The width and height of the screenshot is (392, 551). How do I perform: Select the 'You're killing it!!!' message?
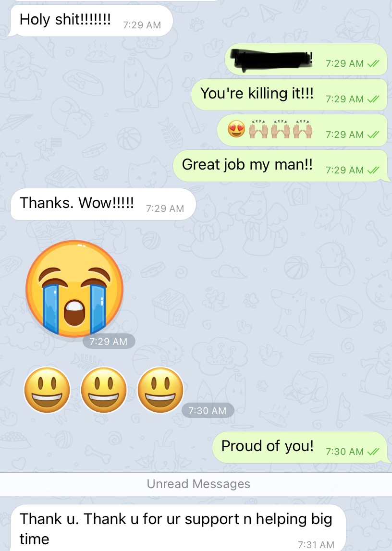coord(289,95)
